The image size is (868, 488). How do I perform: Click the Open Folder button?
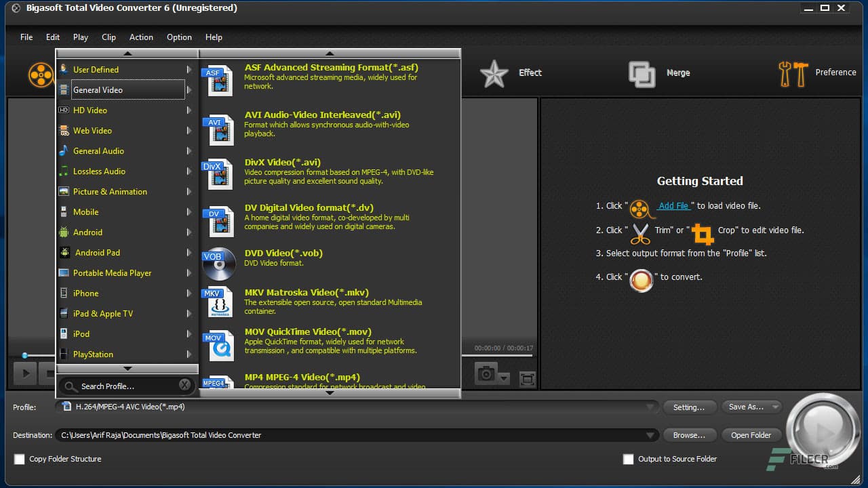pyautogui.click(x=751, y=434)
